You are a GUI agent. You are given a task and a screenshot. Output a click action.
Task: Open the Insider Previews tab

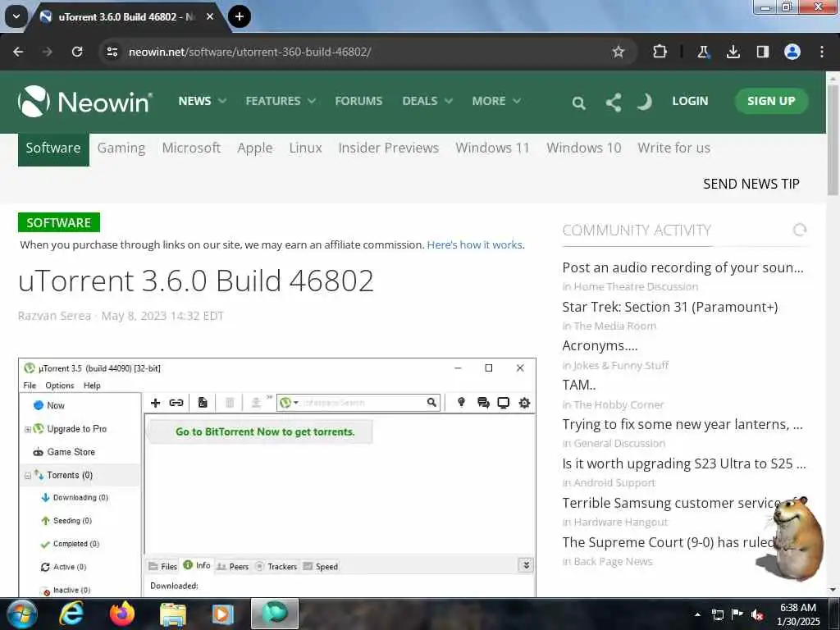pos(388,148)
